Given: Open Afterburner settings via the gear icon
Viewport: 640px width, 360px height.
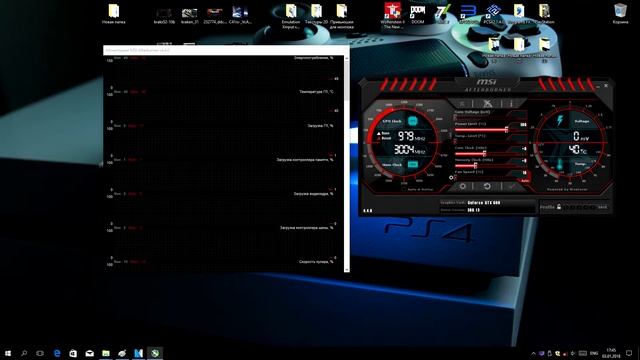Looking at the screenshot, I should [x=462, y=186].
